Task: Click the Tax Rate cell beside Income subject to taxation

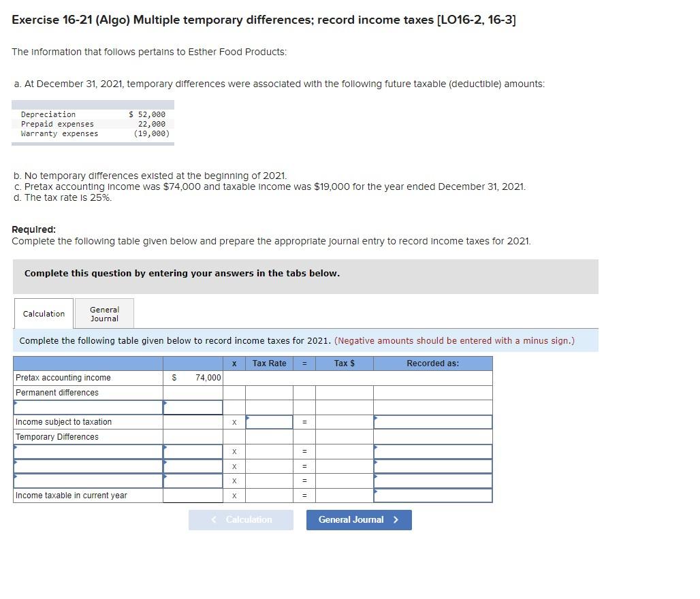Action: tap(269, 422)
